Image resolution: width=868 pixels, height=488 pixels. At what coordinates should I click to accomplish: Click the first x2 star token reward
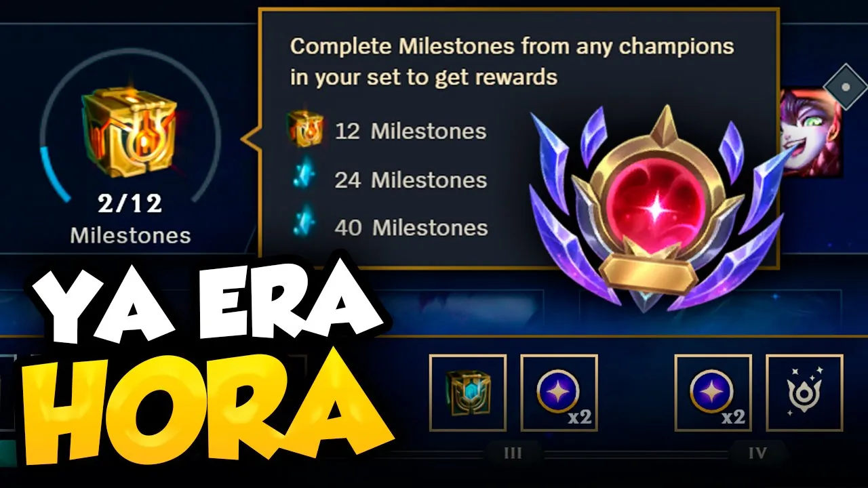[559, 393]
